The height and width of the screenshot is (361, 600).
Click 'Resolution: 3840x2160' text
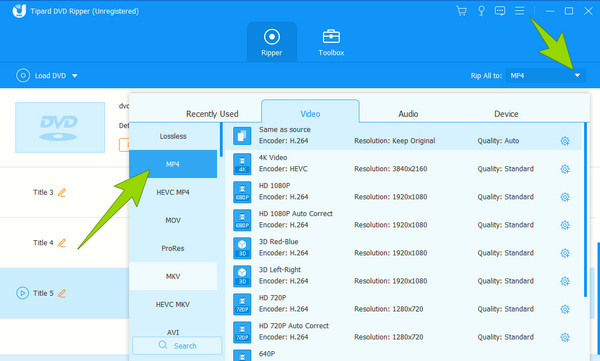[391, 169]
